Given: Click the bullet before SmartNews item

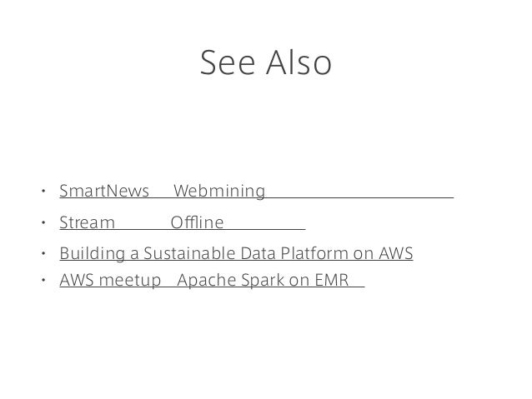Looking at the screenshot, I should pyautogui.click(x=43, y=191).
